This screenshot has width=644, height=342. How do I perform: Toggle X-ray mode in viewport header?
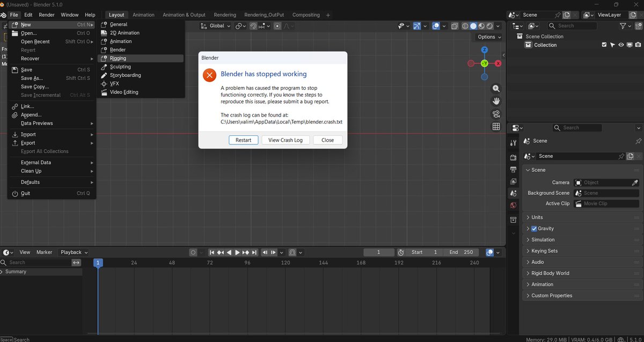pos(455,26)
